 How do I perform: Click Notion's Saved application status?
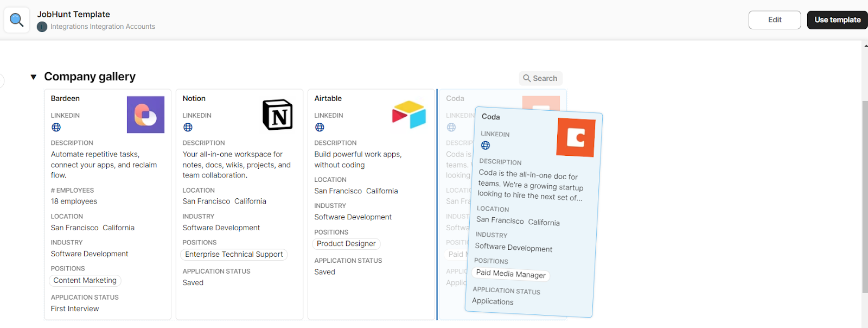tap(193, 283)
